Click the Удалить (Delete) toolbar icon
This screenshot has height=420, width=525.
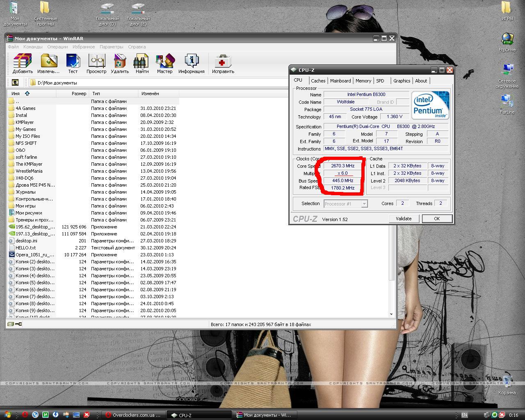coord(120,64)
